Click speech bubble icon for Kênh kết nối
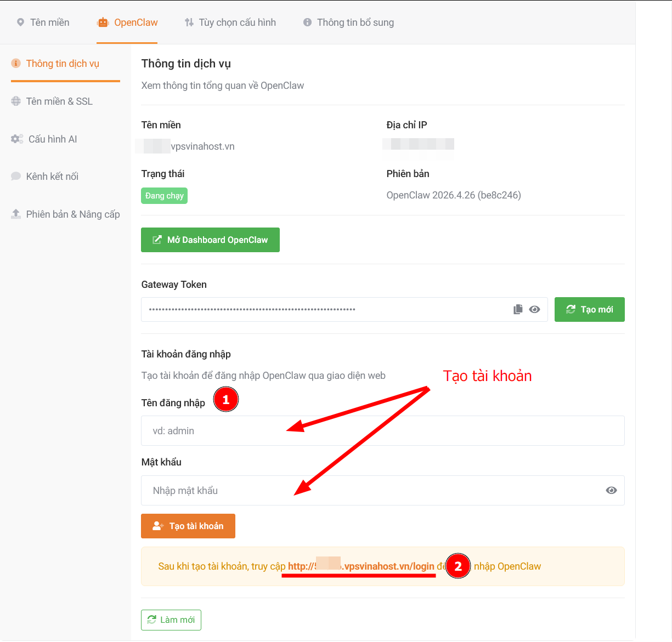The image size is (672, 642). click(x=16, y=177)
